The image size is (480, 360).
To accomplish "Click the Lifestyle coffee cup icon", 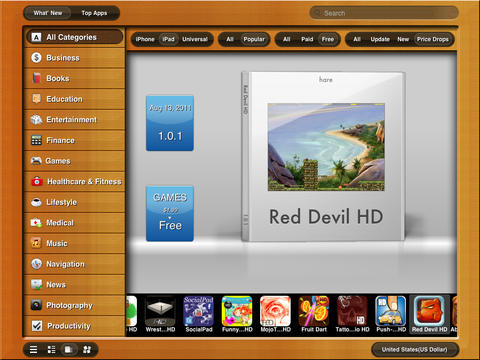I will (x=36, y=202).
